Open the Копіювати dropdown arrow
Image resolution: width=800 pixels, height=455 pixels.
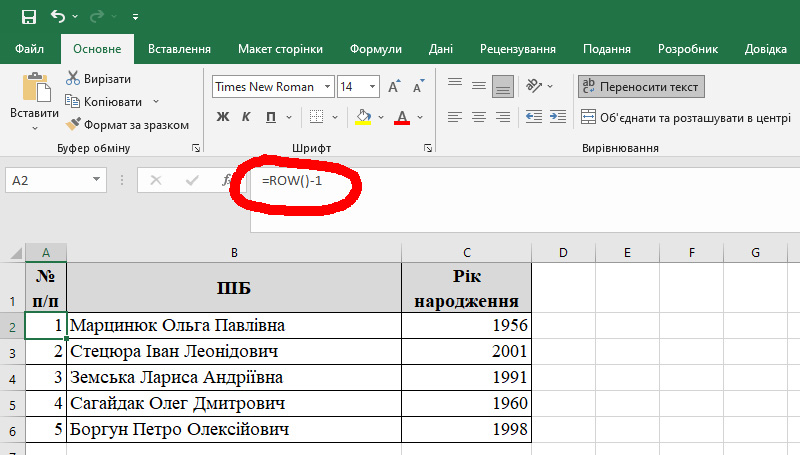[x=156, y=102]
